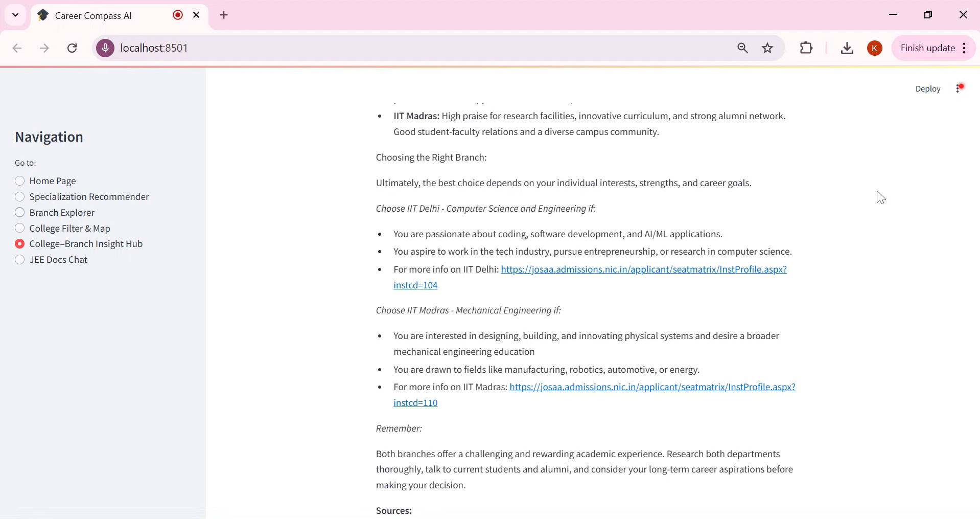The width and height of the screenshot is (980, 519).
Task: Open the tab search dropdown arrow
Action: point(15,15)
